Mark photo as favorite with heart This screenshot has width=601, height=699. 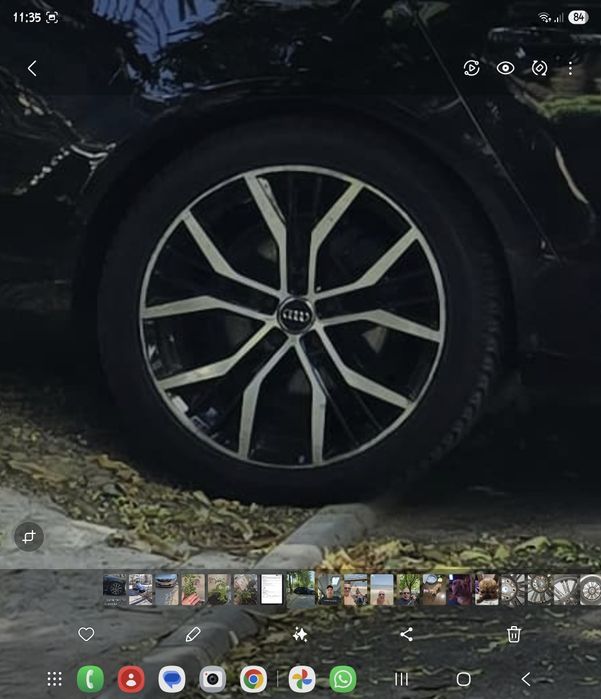point(86,634)
